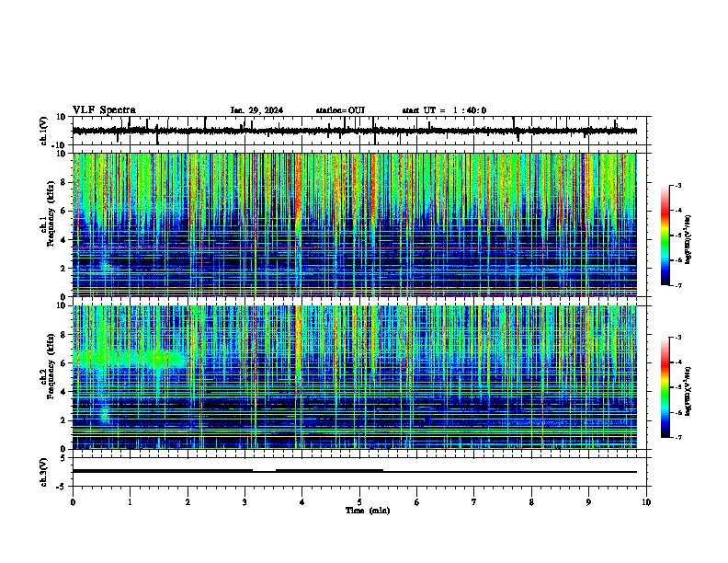Click the "Time (min)" axis title
Screen dimensions: 728x563
[x=368, y=511]
